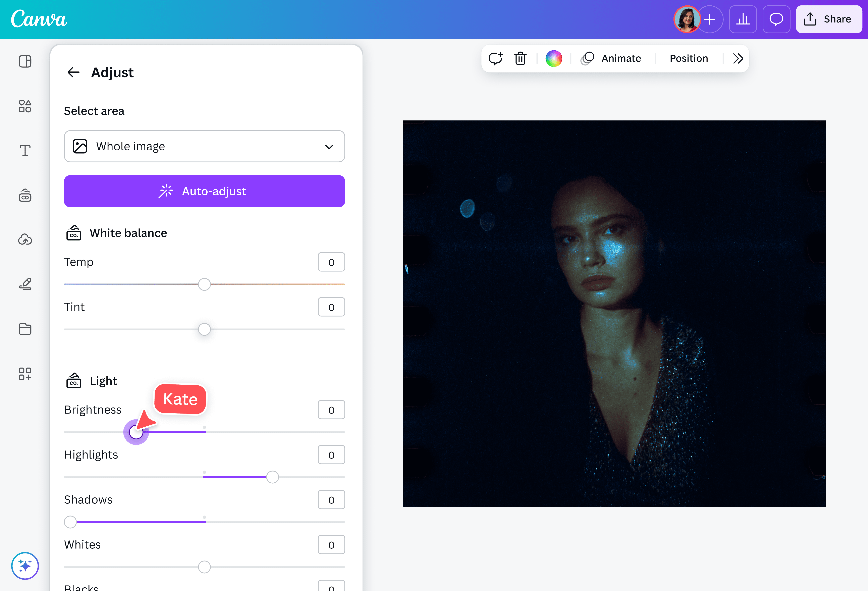Viewport: 868px width, 591px height.
Task: Delete the image using the trash icon
Action: 520,58
